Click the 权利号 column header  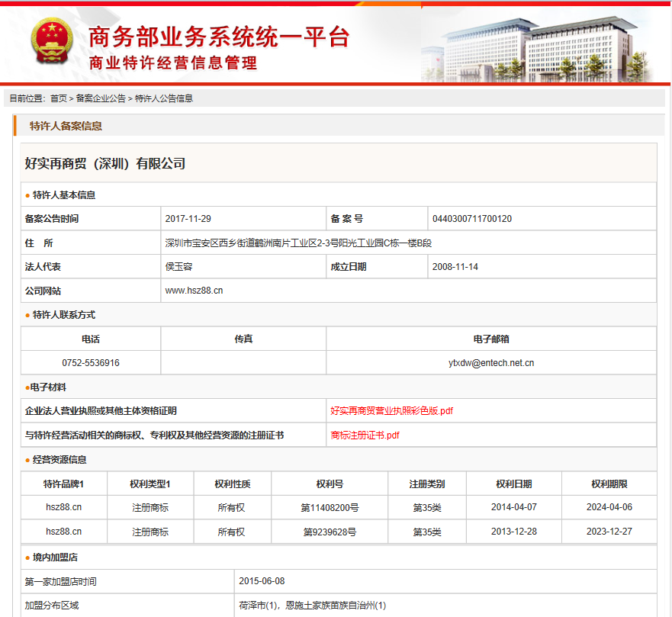click(330, 484)
